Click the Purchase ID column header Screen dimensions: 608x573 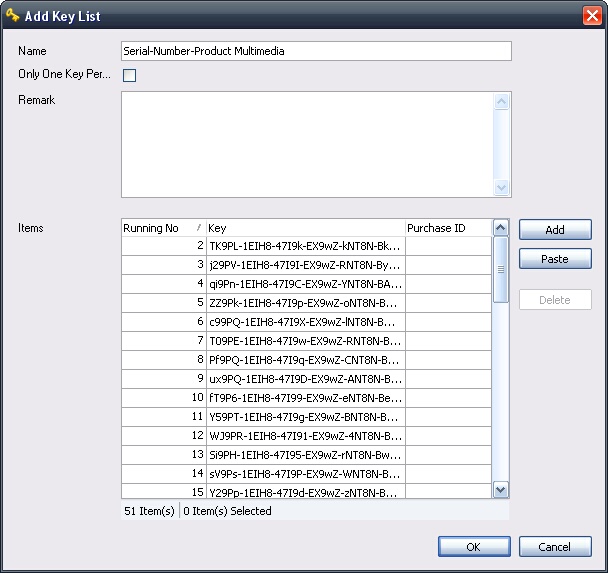pos(447,228)
